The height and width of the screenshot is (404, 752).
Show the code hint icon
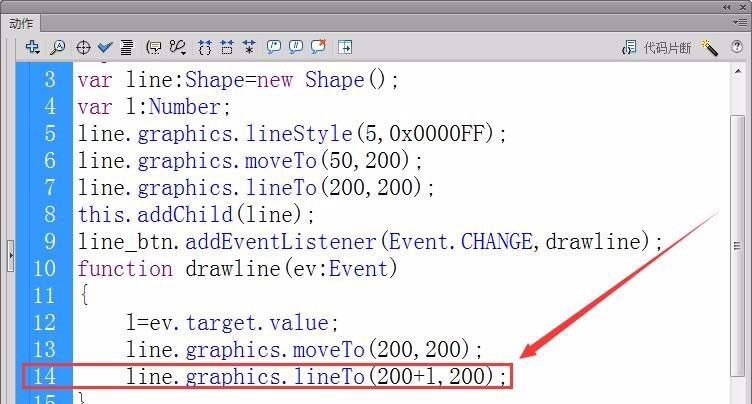point(154,48)
